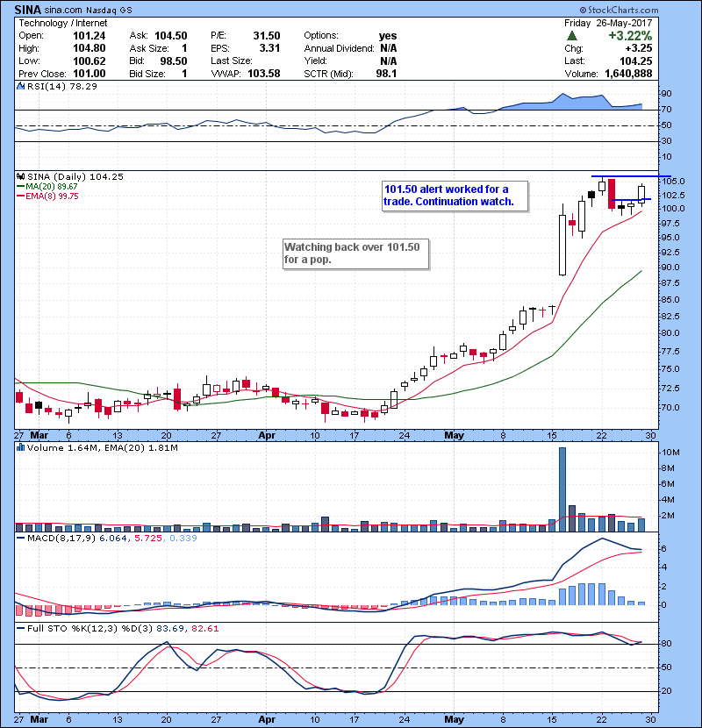Screen dimensions: 702x728
Task: Click the Low value 100.62
Action: pyautogui.click(x=90, y=61)
